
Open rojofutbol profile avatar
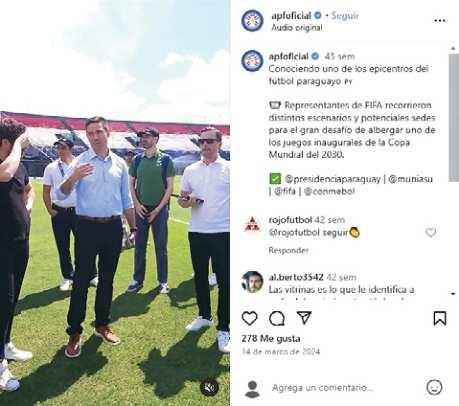252,225
